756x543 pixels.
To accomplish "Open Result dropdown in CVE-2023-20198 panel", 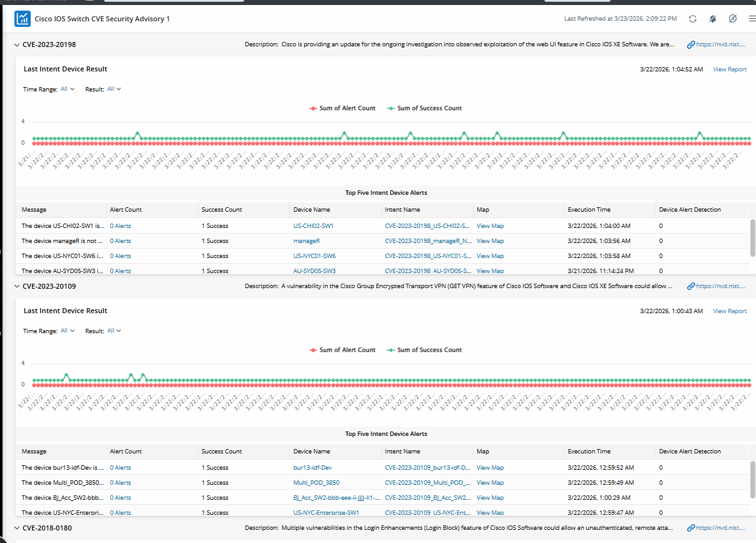I will [114, 89].
